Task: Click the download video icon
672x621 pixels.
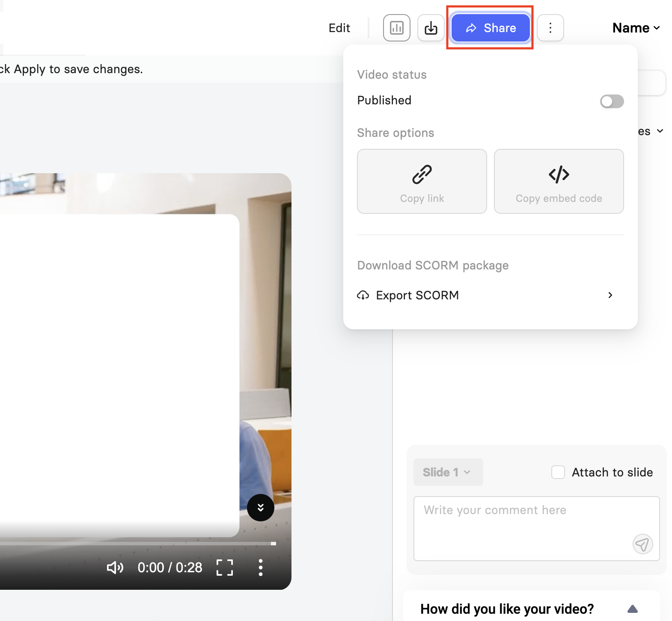Action: [x=431, y=28]
